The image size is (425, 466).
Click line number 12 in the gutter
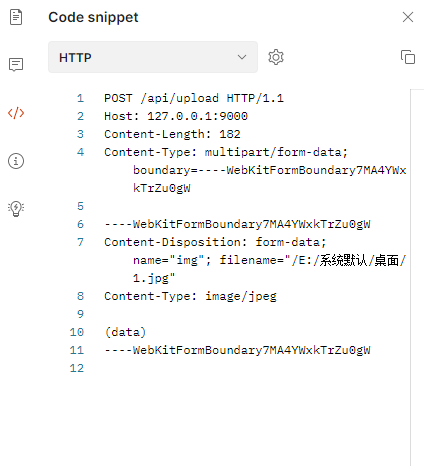(x=77, y=368)
